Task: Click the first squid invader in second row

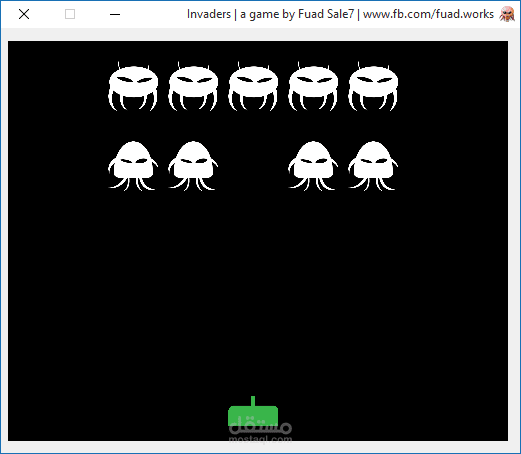Action: click(133, 166)
